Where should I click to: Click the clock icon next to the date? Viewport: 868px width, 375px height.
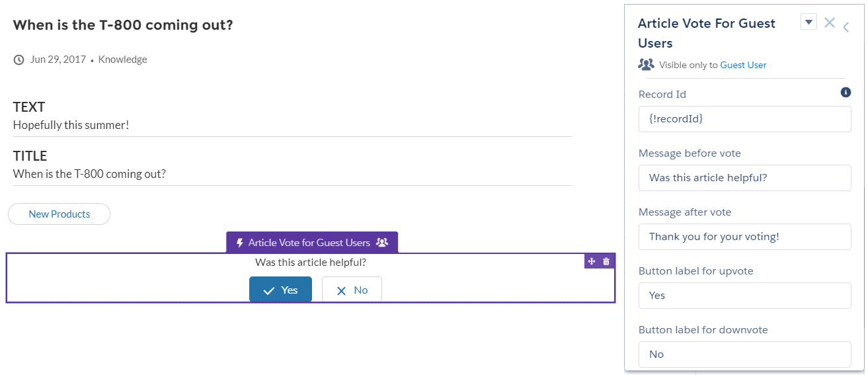(x=19, y=60)
